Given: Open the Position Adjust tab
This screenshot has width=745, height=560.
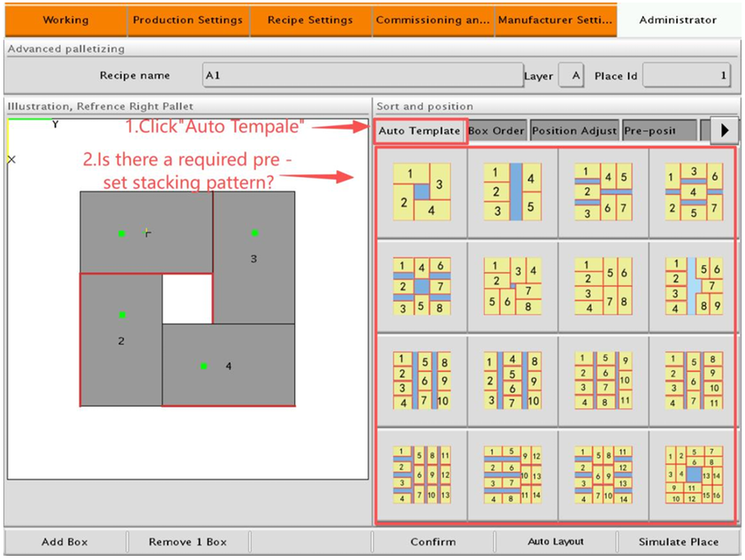Looking at the screenshot, I should 575,130.
